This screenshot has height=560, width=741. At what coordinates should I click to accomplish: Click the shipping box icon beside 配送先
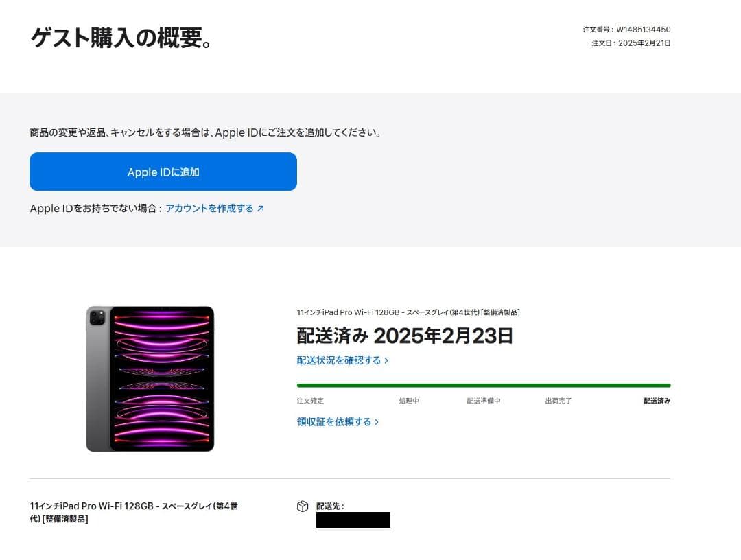click(x=302, y=506)
